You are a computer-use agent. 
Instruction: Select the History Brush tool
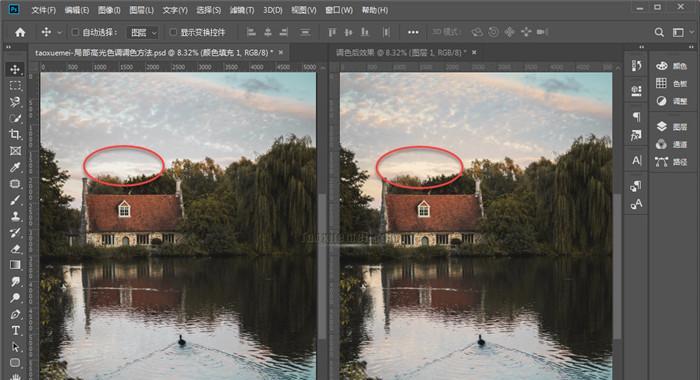tap(15, 233)
